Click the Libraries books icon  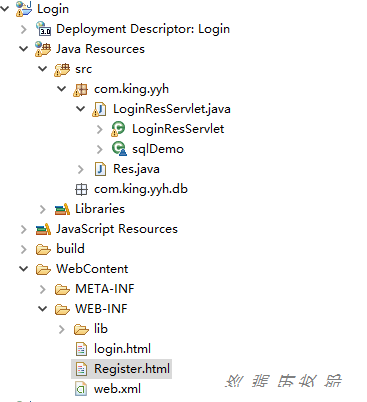62,209
